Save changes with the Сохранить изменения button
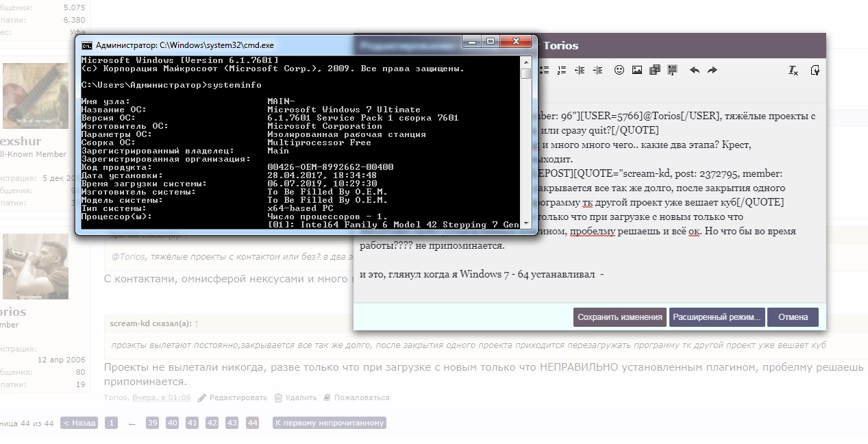The width and height of the screenshot is (868, 444). click(620, 317)
